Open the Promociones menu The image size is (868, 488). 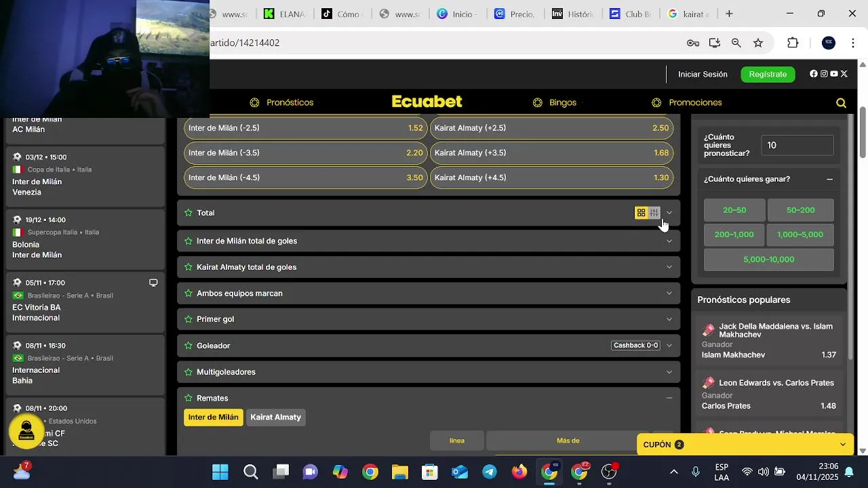tap(686, 103)
